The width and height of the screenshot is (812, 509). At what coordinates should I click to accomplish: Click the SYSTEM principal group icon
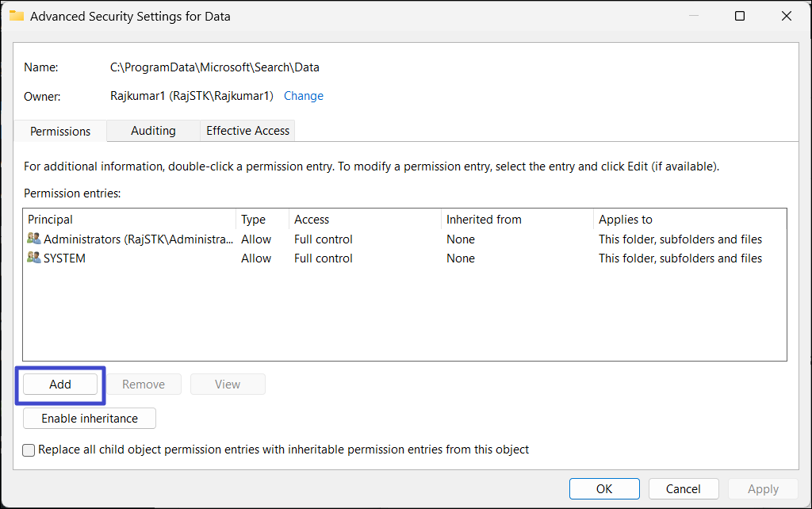click(33, 258)
